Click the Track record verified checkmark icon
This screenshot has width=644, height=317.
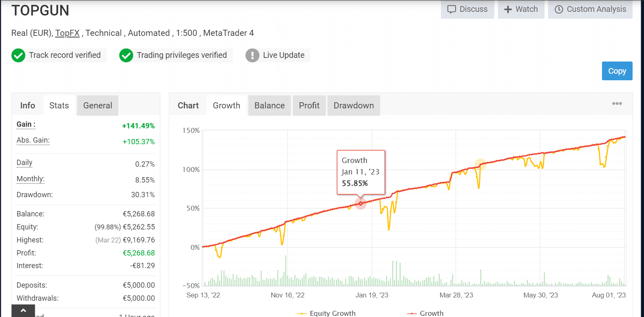(x=18, y=55)
